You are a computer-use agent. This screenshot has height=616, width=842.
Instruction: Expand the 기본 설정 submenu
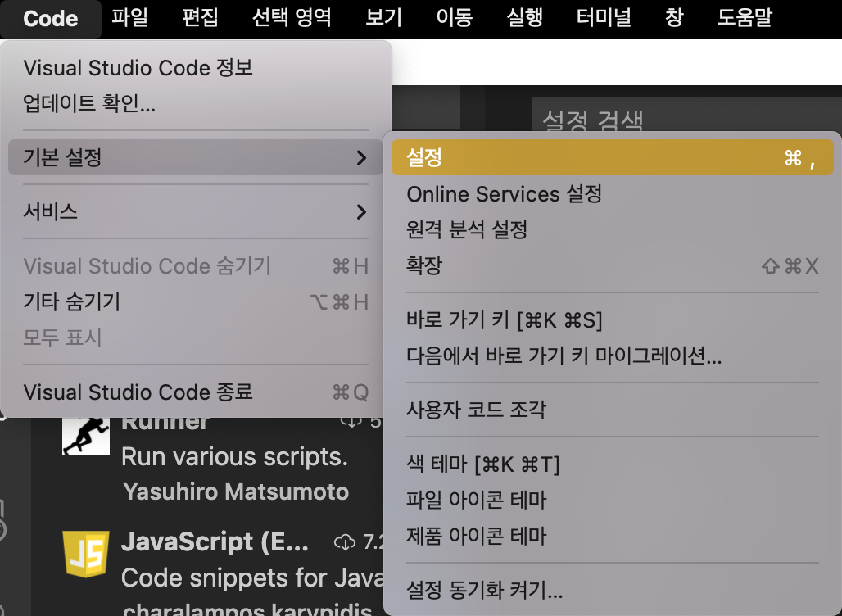point(196,157)
